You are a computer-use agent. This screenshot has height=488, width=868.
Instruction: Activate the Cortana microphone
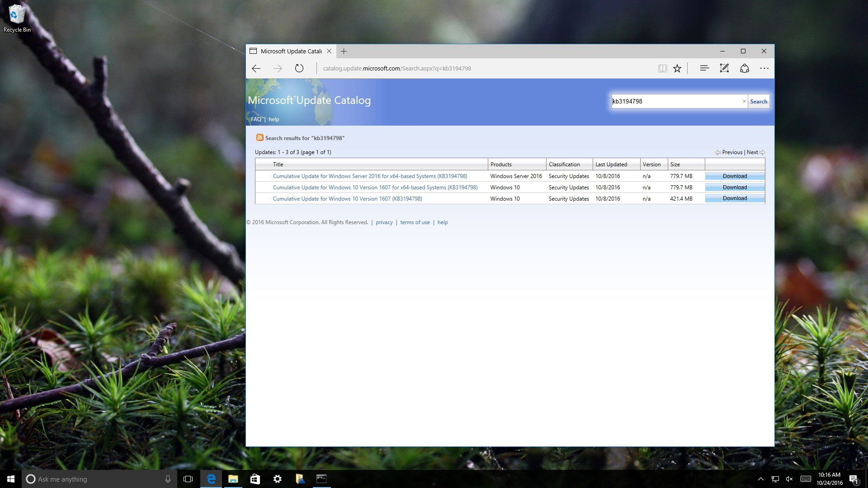coord(168,479)
